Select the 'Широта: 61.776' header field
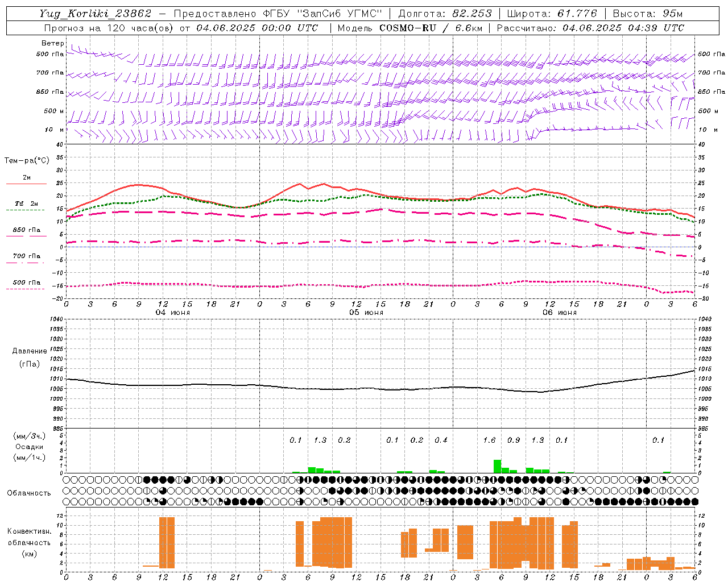728x582 pixels. click(551, 14)
